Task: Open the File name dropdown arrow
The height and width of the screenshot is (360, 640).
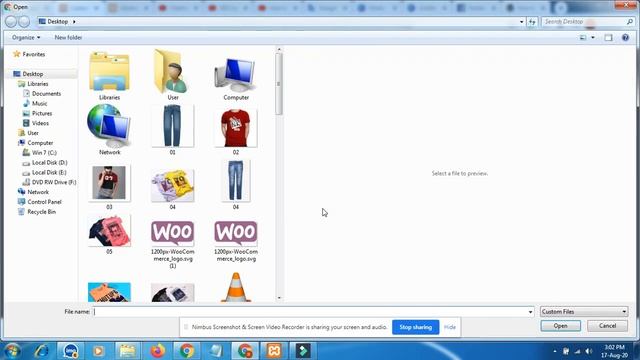Action: (x=530, y=312)
